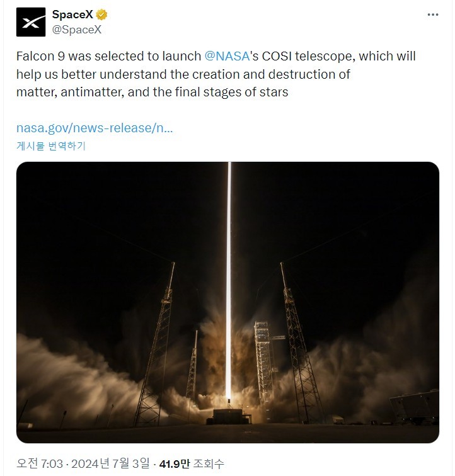Click the 오전 7:03 timestamp

40,463
